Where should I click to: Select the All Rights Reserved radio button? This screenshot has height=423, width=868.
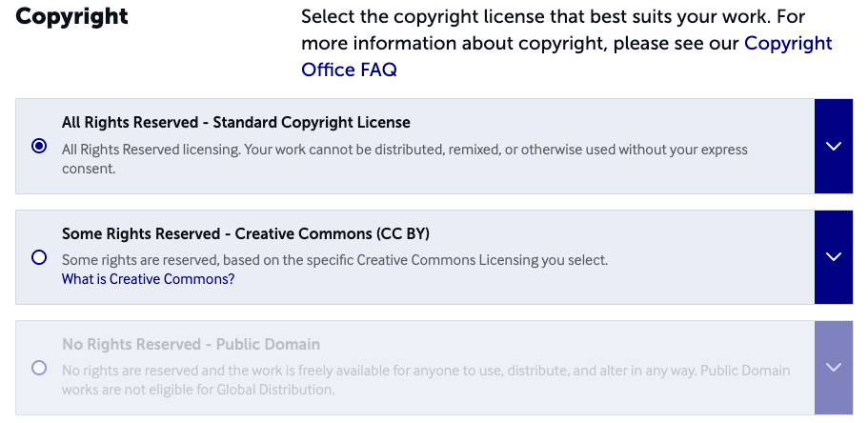tap(39, 147)
